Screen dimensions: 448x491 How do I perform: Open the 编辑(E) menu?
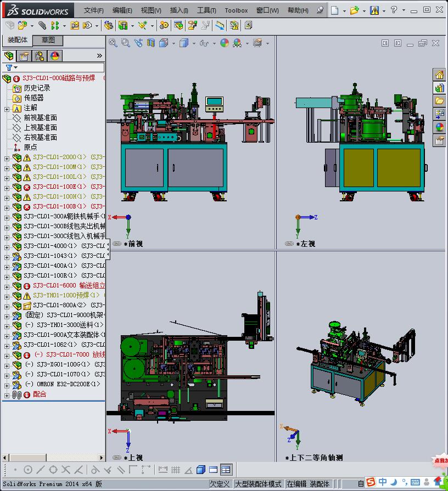[x=122, y=10]
